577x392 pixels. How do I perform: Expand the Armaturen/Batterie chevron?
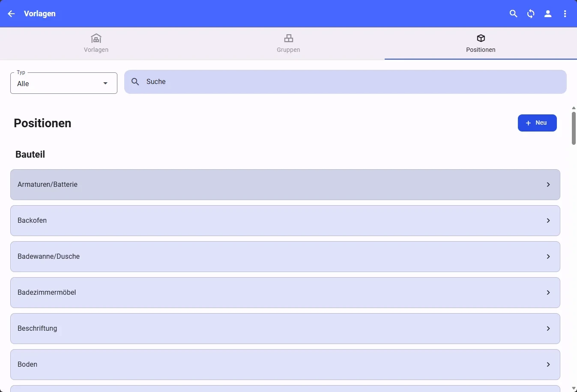coord(548,185)
